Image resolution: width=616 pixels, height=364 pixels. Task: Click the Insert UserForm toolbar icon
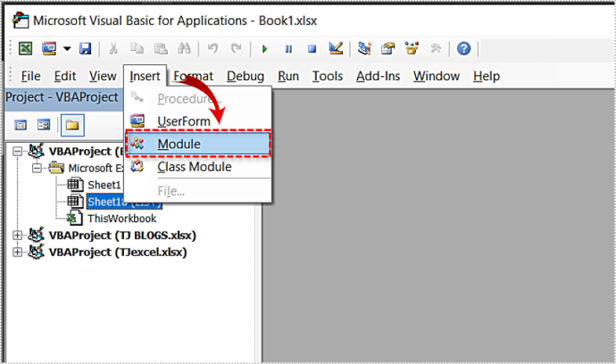49,49
